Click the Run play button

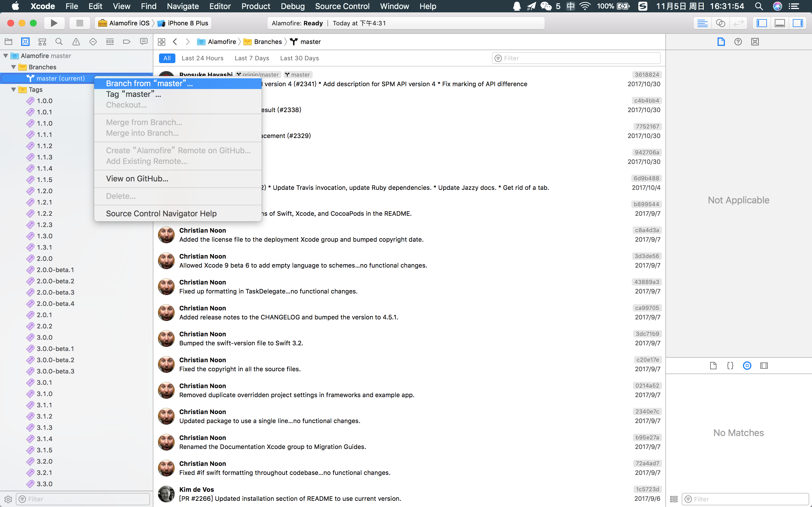pyautogui.click(x=54, y=23)
